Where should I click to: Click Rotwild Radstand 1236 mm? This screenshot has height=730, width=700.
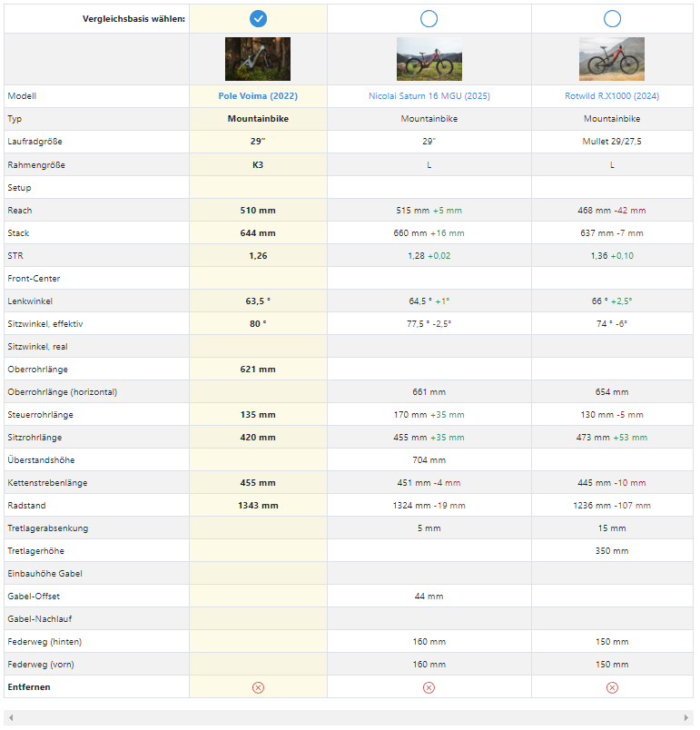(592, 506)
